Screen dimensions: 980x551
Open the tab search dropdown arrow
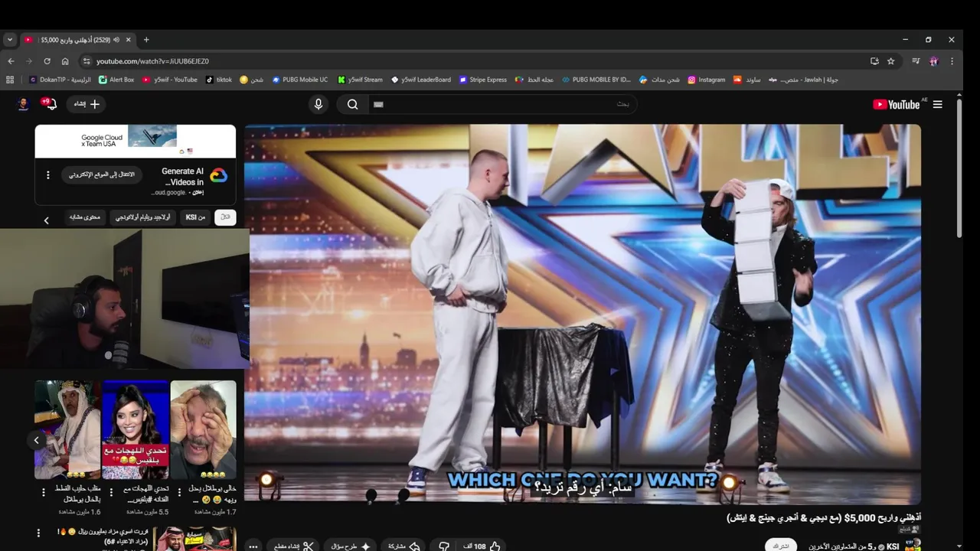click(x=9, y=40)
